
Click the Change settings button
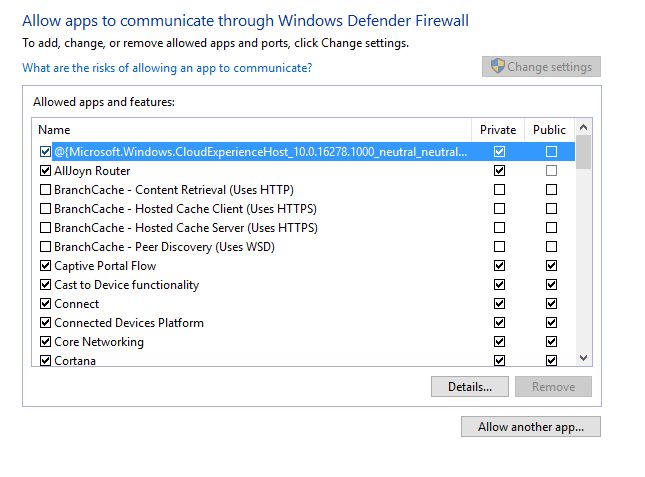point(541,67)
